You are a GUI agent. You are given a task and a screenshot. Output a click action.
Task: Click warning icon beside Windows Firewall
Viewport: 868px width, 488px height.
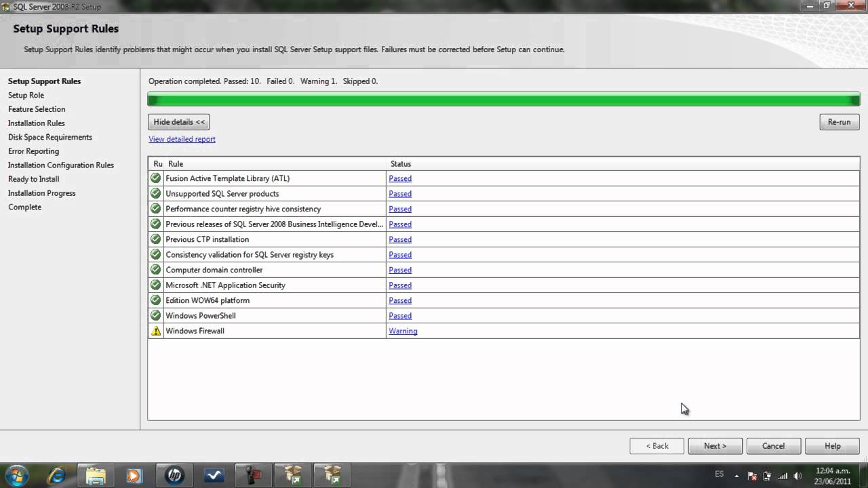(156, 331)
